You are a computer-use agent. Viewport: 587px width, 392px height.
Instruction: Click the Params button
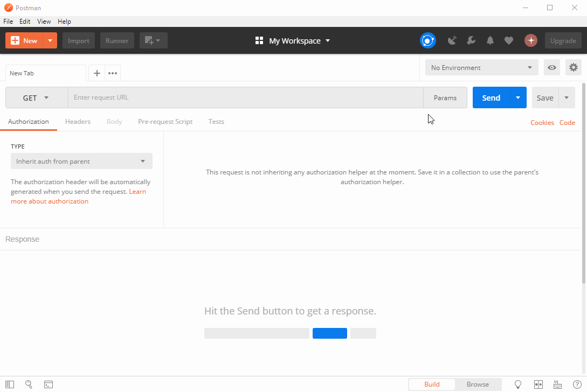point(445,97)
